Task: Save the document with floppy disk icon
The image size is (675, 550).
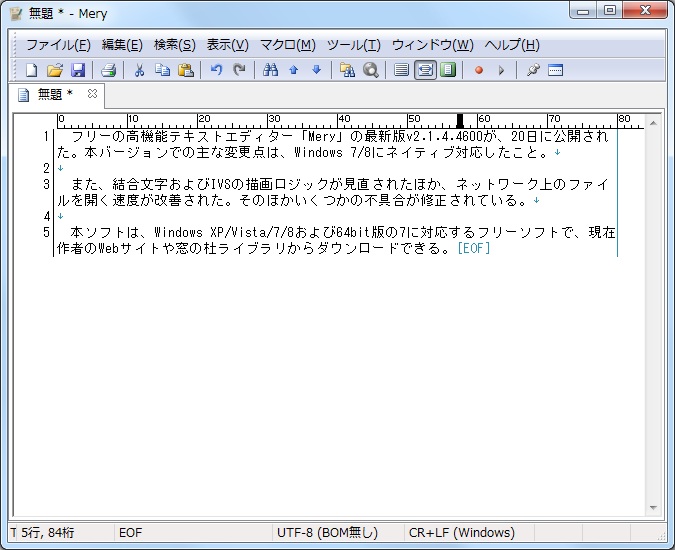Action: pyautogui.click(x=78, y=70)
